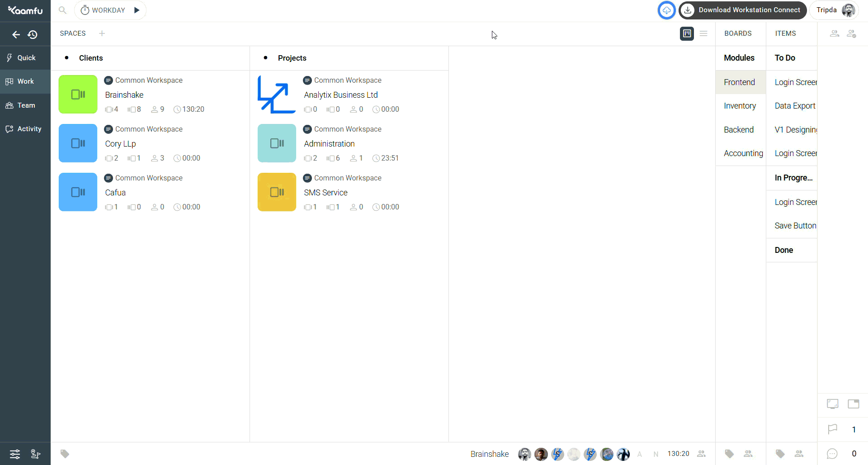Switch to board view toggle
This screenshot has width=868, height=465.
point(687,33)
